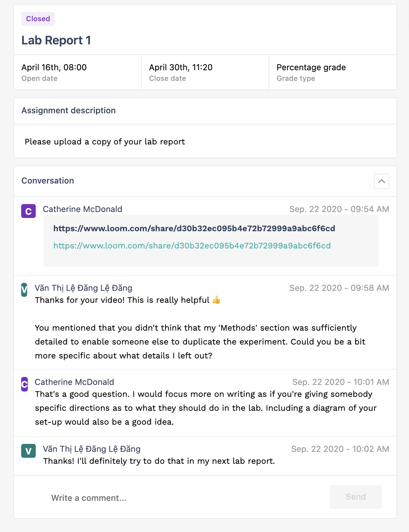The width and height of the screenshot is (409, 532).
Task: Select the April 30th close date cell
Action: coord(205,72)
